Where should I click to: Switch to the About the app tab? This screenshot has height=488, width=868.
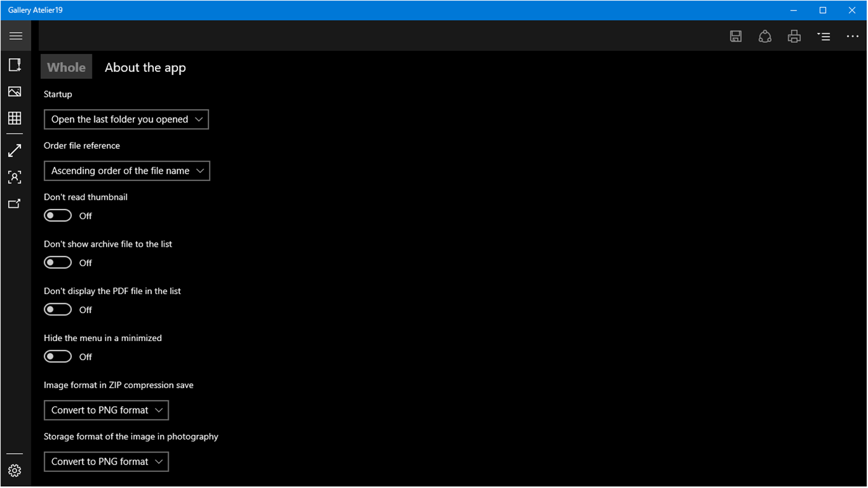click(x=145, y=67)
